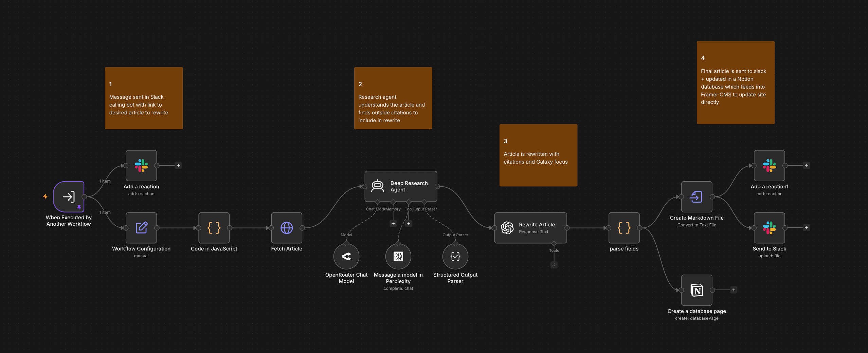Click the "upload: file" subtitle
Viewport: 868px width, 353px height.
click(770, 256)
